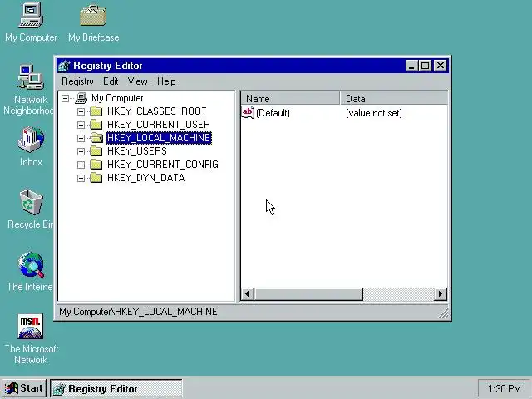Click the HKEY_DYN_DATA folder icon
Image resolution: width=532 pixels, height=399 pixels.
point(96,178)
